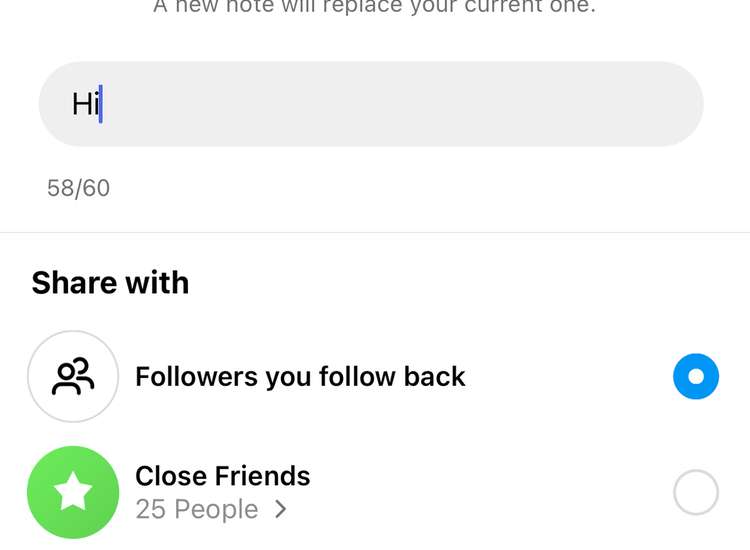The image size is (750, 550).
Task: Click the blue text caret after "Hi"
Action: [x=101, y=104]
